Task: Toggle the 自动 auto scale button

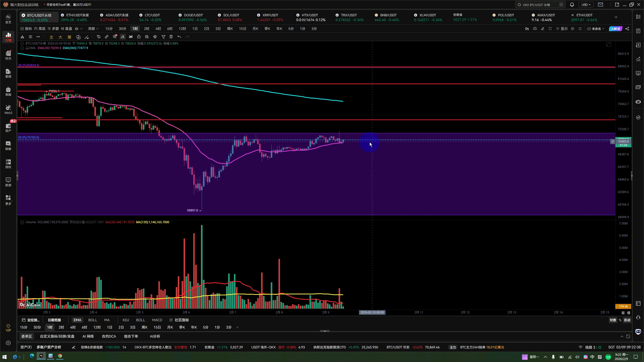Action: tap(627, 320)
